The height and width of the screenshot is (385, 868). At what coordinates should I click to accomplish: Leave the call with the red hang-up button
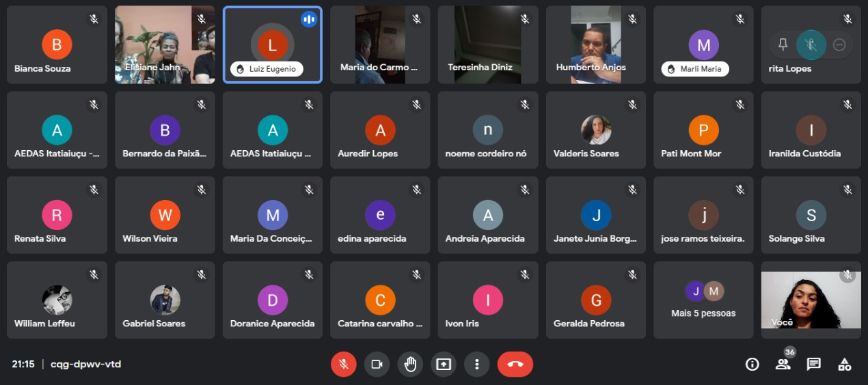(515, 364)
